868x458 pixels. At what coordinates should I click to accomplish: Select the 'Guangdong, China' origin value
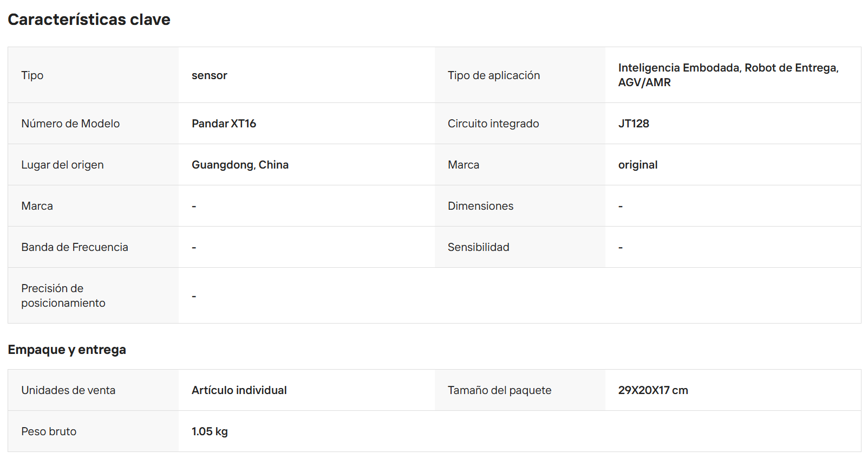tap(240, 165)
